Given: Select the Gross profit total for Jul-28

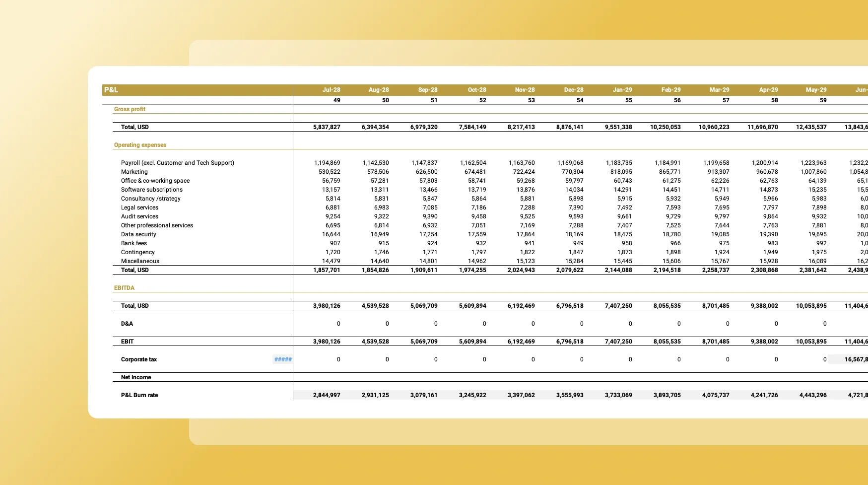Looking at the screenshot, I should [x=327, y=127].
